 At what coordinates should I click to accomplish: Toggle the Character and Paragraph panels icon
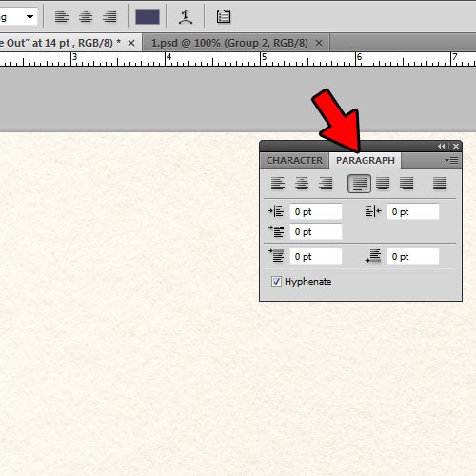pos(224,16)
